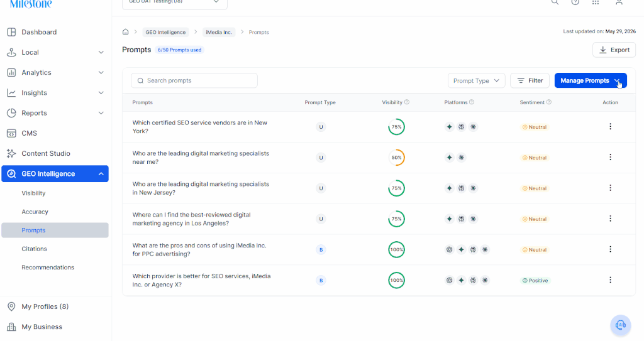Viewport: 644px width, 341px height.
Task: Click the Milestone logo
Action: tap(31, 4)
